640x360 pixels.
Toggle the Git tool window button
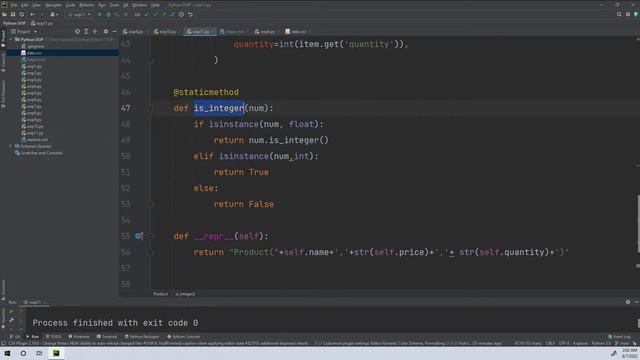[15, 337]
